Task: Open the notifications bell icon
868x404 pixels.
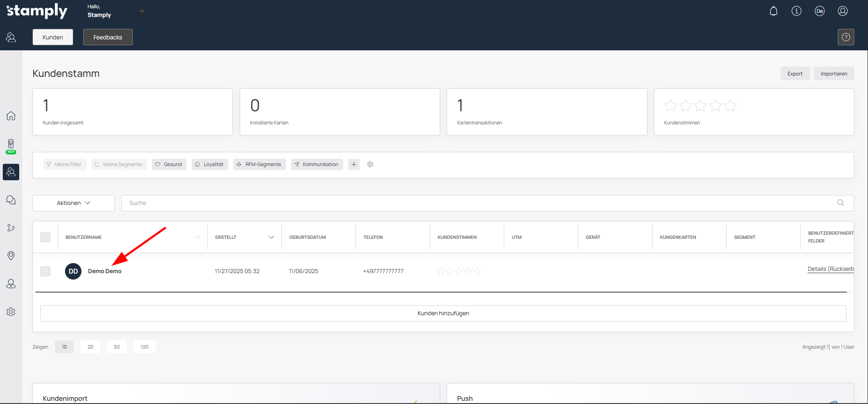Action: pyautogui.click(x=773, y=11)
